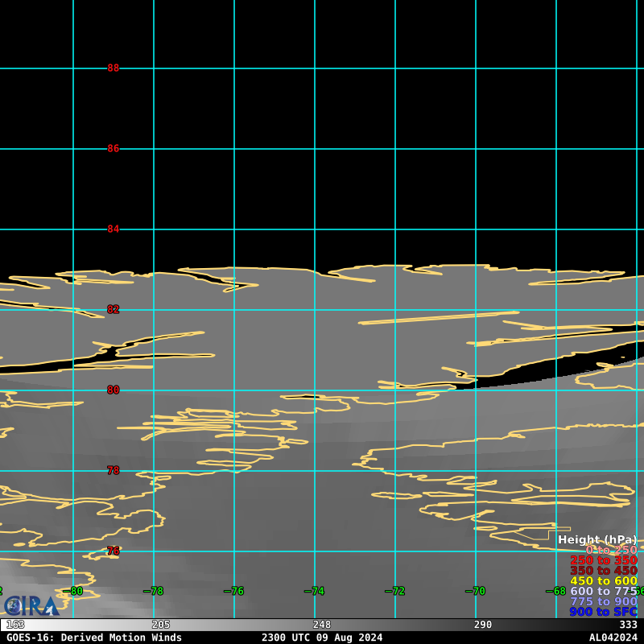Select the red 250 to 350 legend entry
The height and width of the screenshot is (644, 644).
[x=603, y=560]
